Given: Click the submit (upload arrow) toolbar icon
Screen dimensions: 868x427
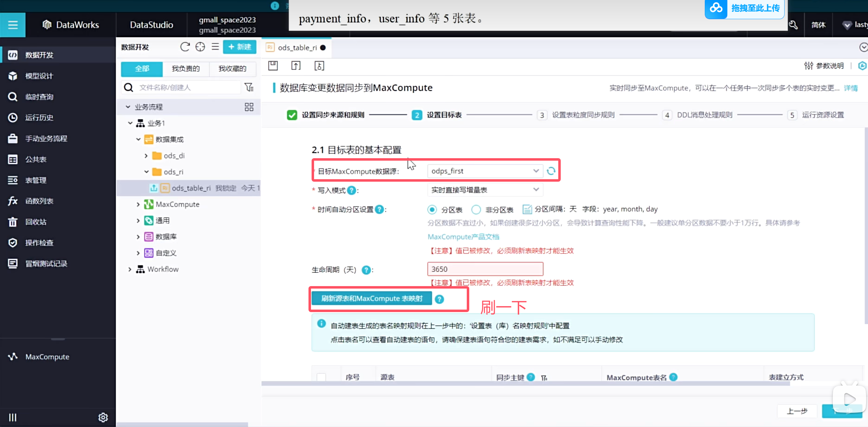Looking at the screenshot, I should click(296, 66).
